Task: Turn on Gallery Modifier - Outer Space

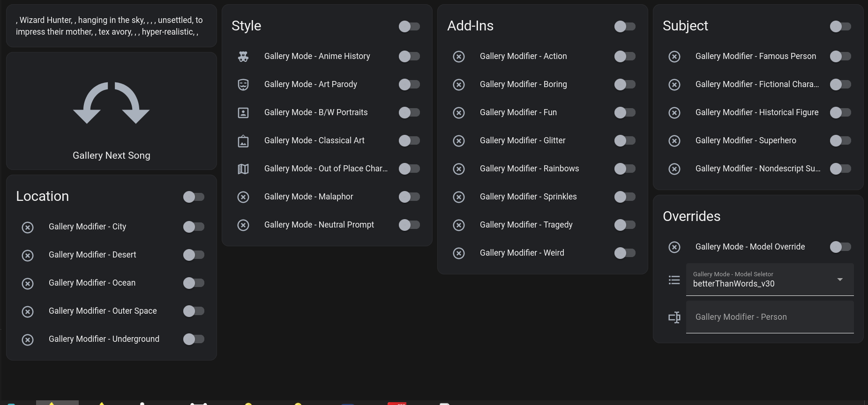Action: (194, 311)
